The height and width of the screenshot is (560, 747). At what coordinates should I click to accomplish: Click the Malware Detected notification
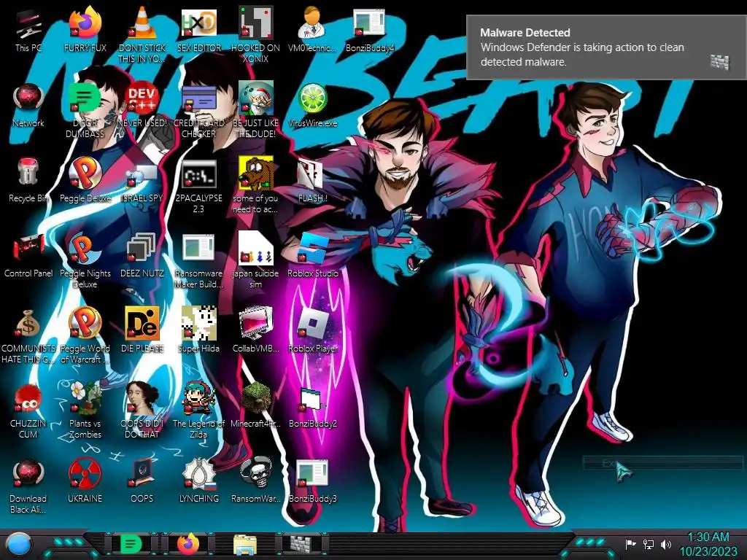[606, 47]
